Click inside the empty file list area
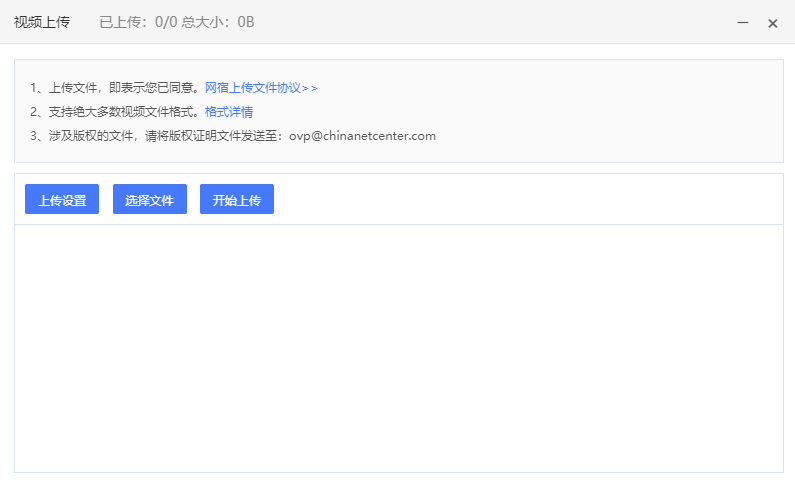795x484 pixels. [x=398, y=347]
